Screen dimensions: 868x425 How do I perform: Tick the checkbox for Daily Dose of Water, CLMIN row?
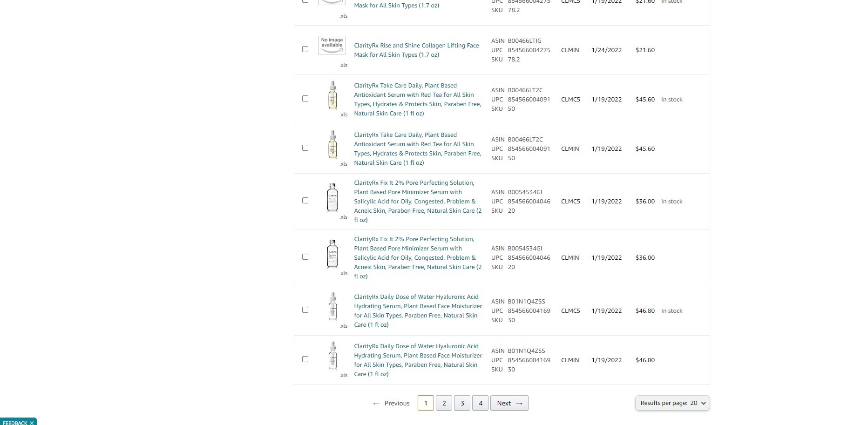[x=305, y=359]
